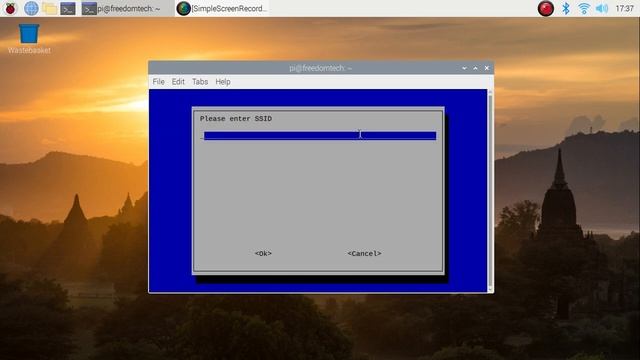640x360 pixels.
Task: Open the Raspberry Pi main menu
Action: [x=10, y=8]
